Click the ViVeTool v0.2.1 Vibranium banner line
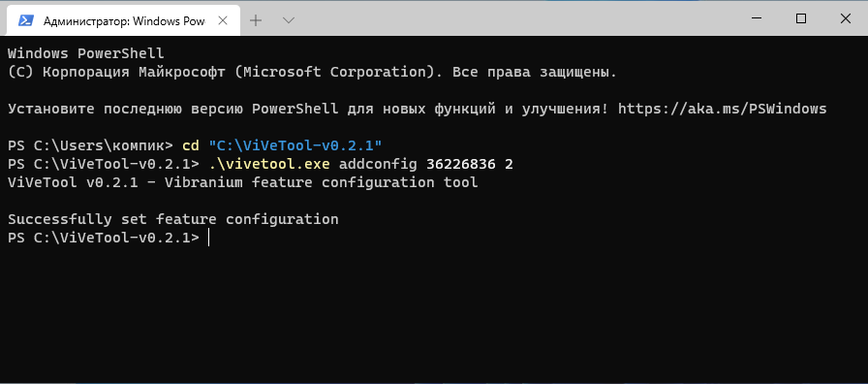 (242, 182)
